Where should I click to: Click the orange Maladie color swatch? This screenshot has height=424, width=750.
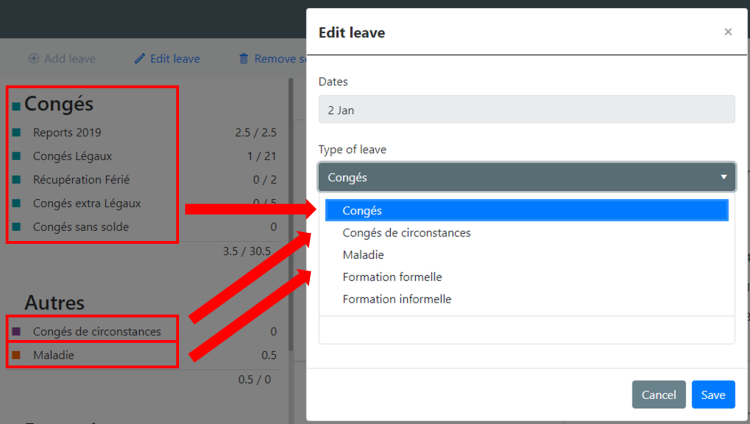click(16, 355)
